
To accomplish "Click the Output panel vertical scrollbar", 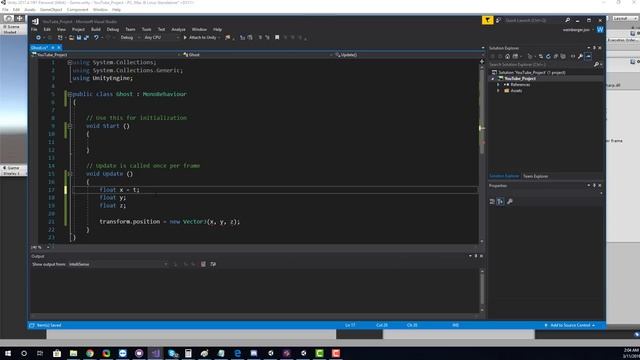I will coord(482,291).
